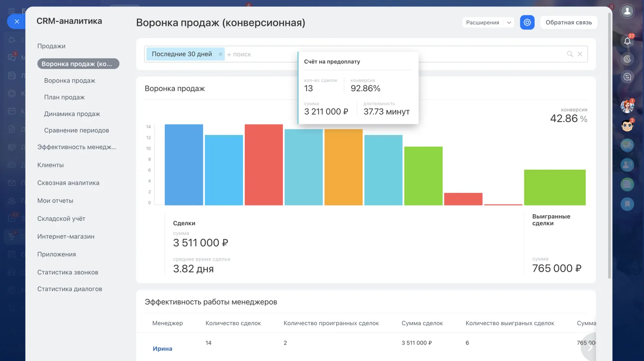Open Приложения section
Screen dimensions: 644x361
[x=56, y=254]
